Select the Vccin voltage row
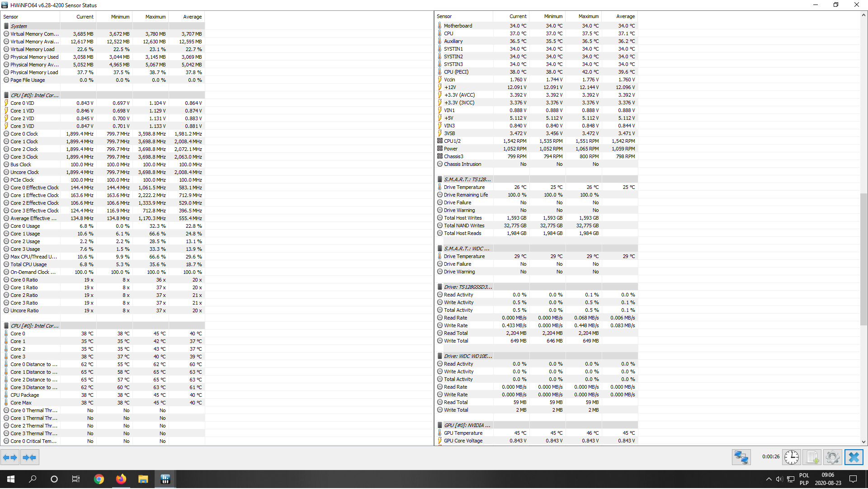Viewport: 868px width, 489px height. point(537,80)
